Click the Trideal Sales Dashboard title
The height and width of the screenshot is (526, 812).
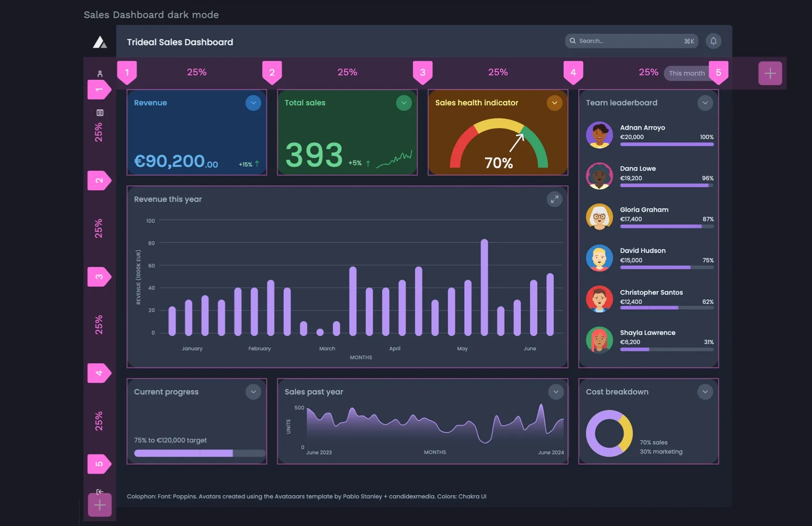tap(180, 42)
